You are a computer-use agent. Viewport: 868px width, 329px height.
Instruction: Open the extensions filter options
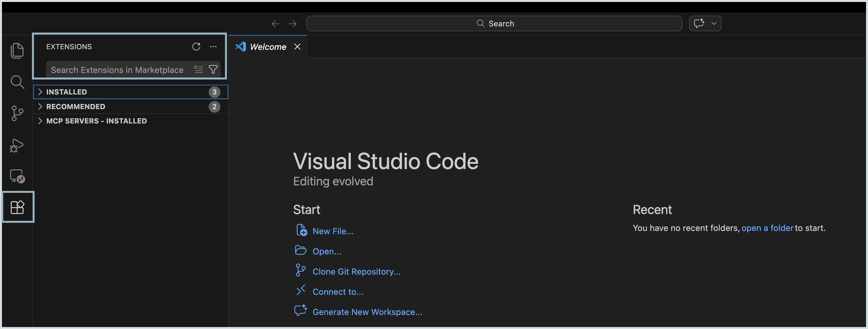pyautogui.click(x=213, y=69)
